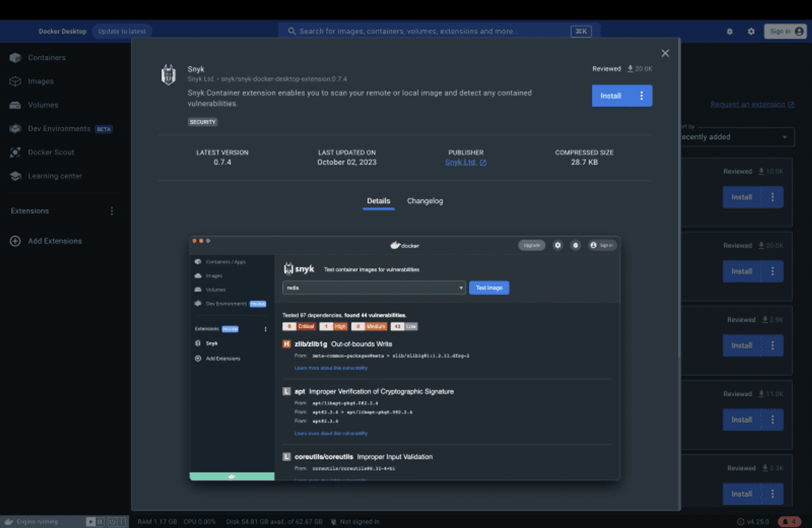Click the version v4.25.0 info icon
This screenshot has width=812, height=528.
(x=741, y=522)
